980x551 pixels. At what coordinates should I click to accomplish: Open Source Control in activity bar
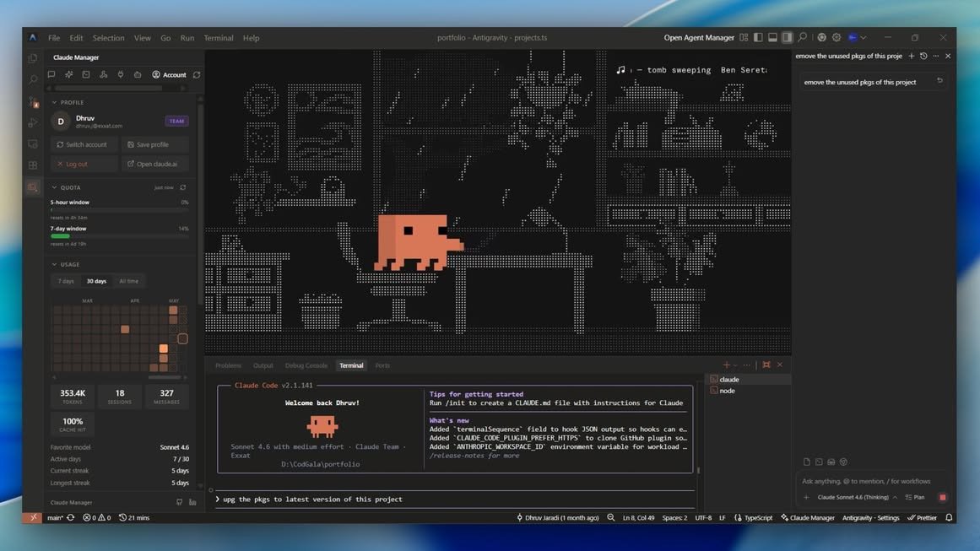(33, 101)
